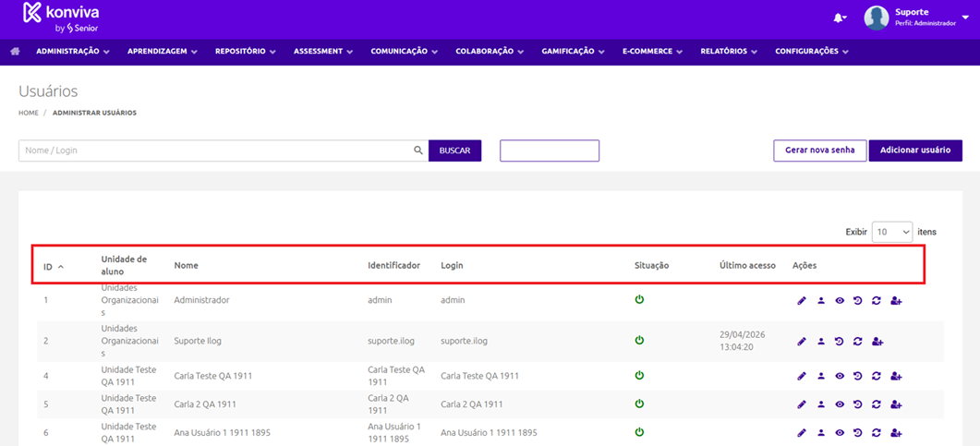The image size is (980, 446).
Task: Sort by the ID column arrow
Action: [61, 267]
